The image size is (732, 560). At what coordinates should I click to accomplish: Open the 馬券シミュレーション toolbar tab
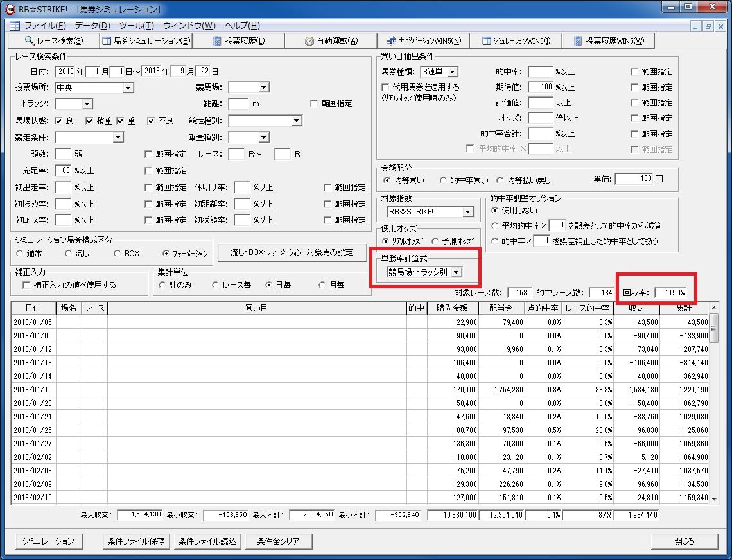tap(146, 40)
